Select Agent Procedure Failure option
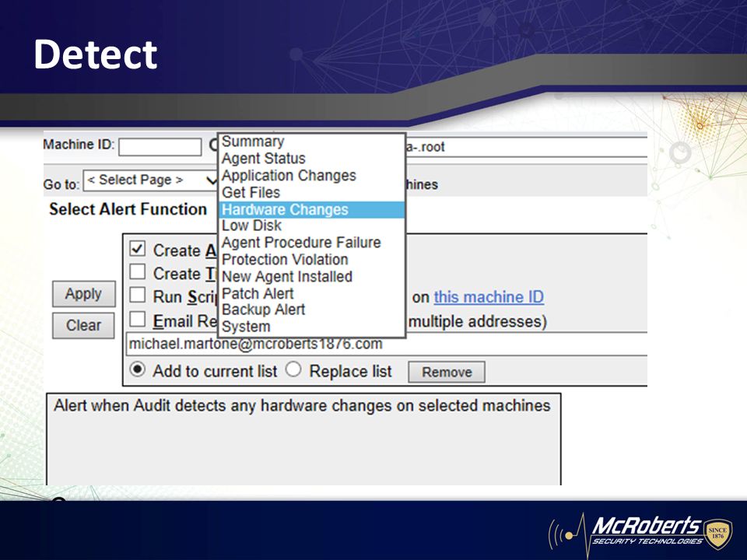 (311, 243)
